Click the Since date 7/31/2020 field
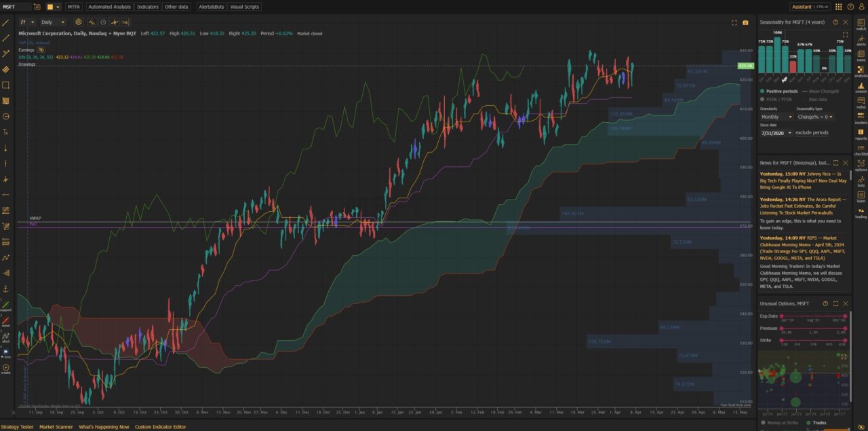 773,132
